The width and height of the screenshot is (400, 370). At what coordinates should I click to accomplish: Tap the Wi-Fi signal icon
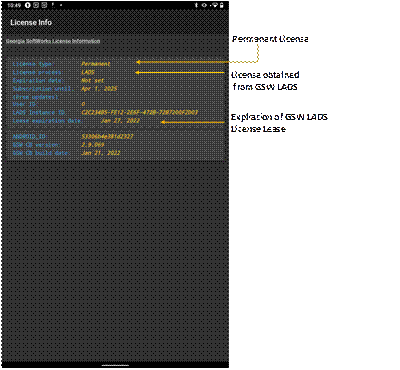tap(215, 5)
